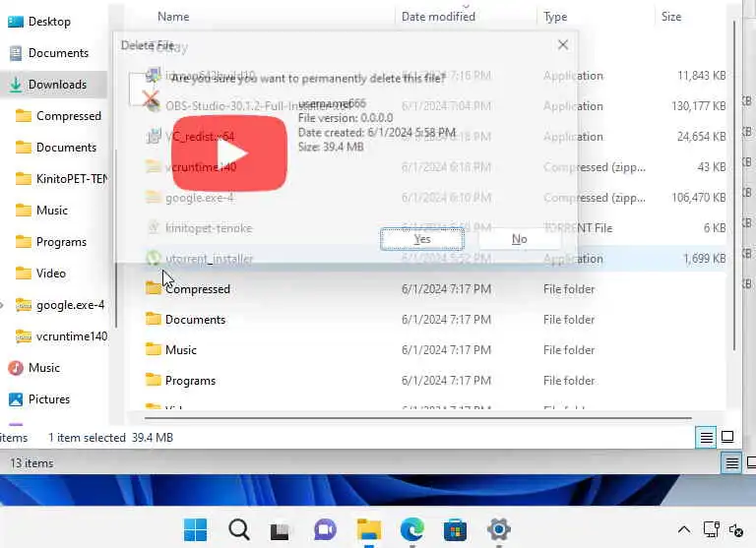The height and width of the screenshot is (548, 756).
Task: Show hidden system tray icons
Action: [x=684, y=530]
